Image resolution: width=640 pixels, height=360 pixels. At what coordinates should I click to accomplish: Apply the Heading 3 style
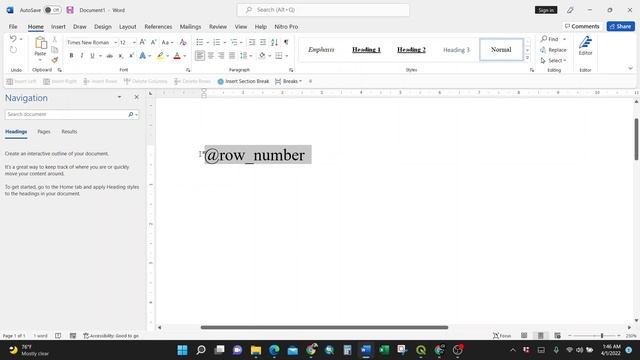point(456,50)
